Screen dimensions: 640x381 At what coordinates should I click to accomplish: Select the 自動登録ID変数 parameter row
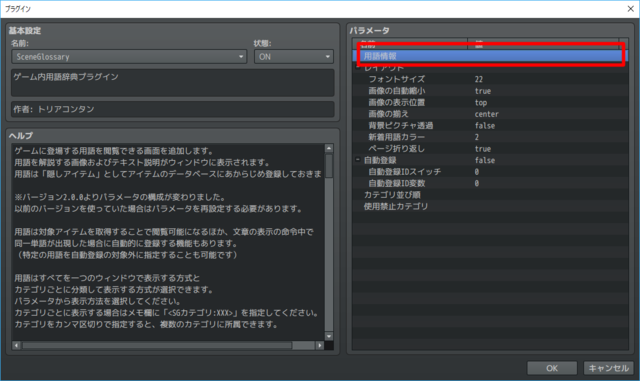point(490,183)
